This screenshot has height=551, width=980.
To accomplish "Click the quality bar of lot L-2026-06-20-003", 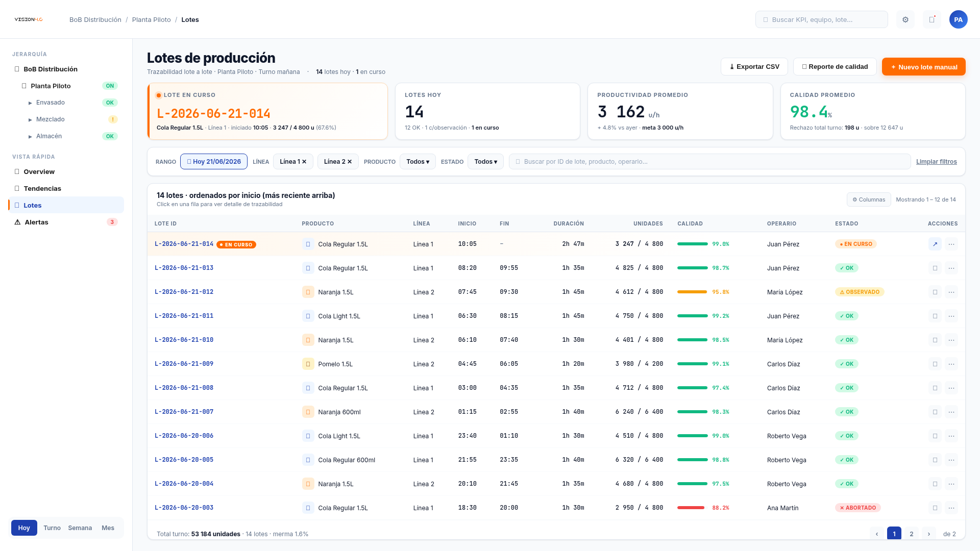I will point(693,508).
